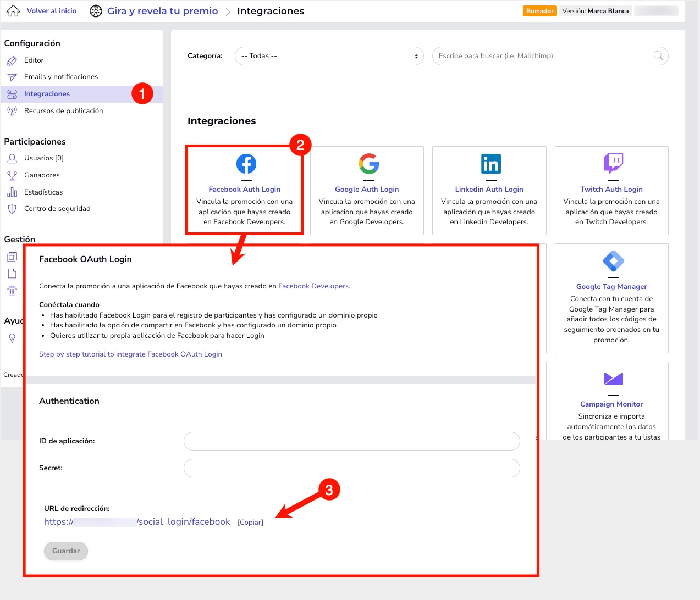Click the trash bin icon under Gestión
This screenshot has height=600, width=700.
(12, 291)
